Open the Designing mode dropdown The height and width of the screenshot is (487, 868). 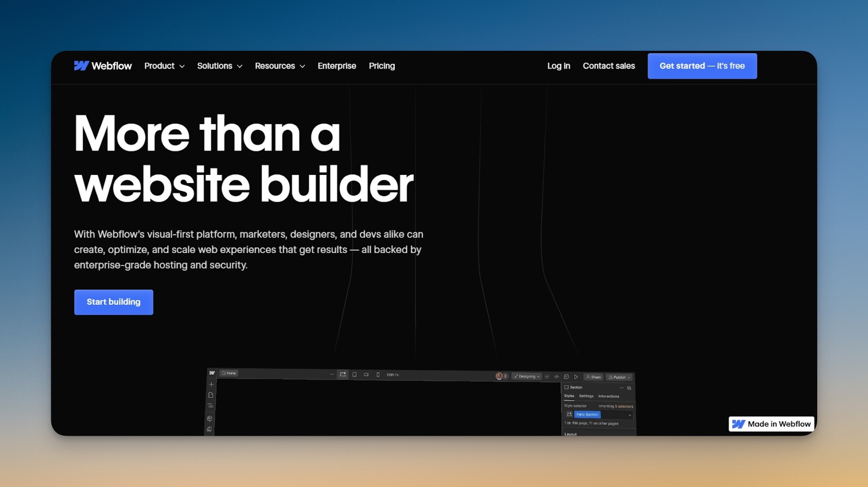coord(526,376)
